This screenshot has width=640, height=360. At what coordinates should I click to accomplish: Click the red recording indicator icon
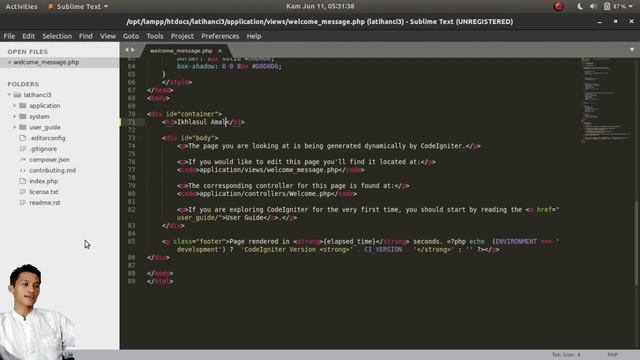tap(558, 7)
